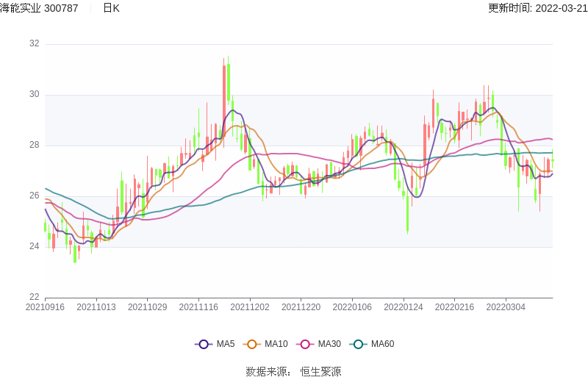The image size is (588, 380).
Task: Open the 海能实业 300787 stock title
Action: point(42,8)
